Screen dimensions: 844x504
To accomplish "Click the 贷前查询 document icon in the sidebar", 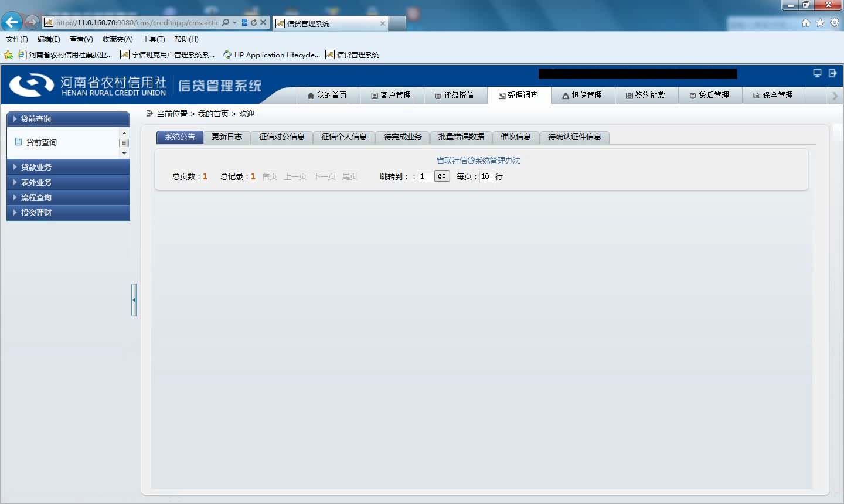I will coord(18,142).
